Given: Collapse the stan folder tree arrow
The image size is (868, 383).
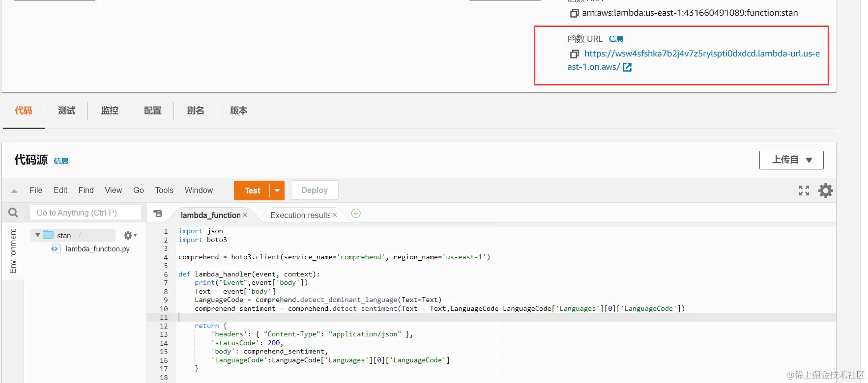Looking at the screenshot, I should pyautogui.click(x=37, y=235).
